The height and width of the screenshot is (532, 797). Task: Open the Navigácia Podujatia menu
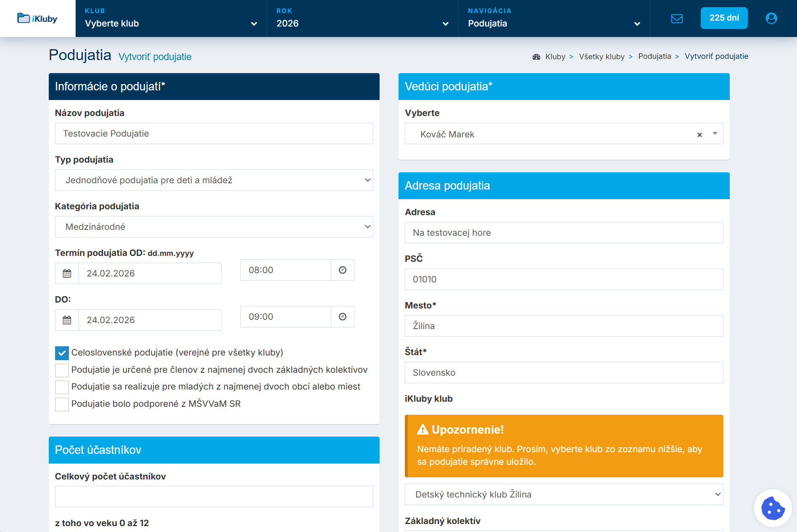coord(554,18)
